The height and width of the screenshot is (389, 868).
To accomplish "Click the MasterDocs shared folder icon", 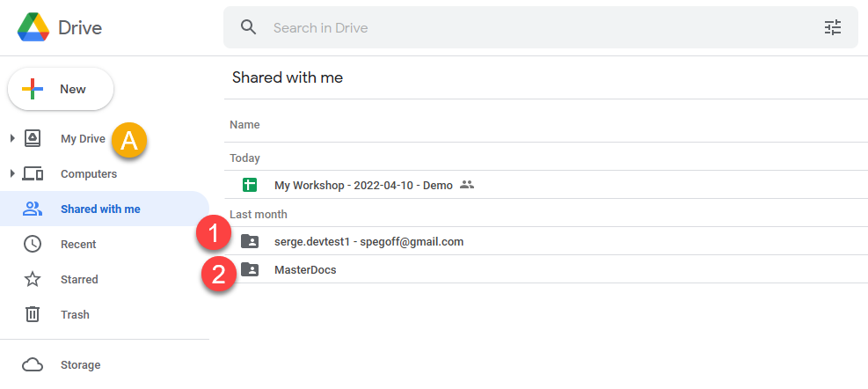I will (x=250, y=269).
